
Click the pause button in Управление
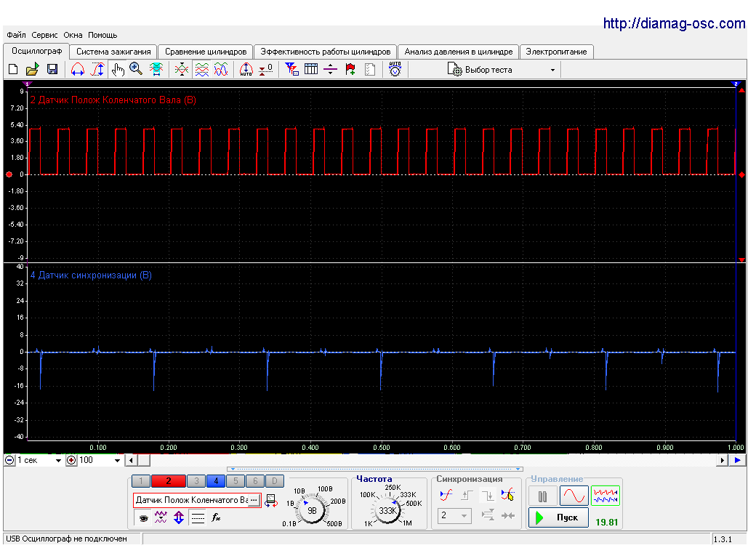coord(542,496)
